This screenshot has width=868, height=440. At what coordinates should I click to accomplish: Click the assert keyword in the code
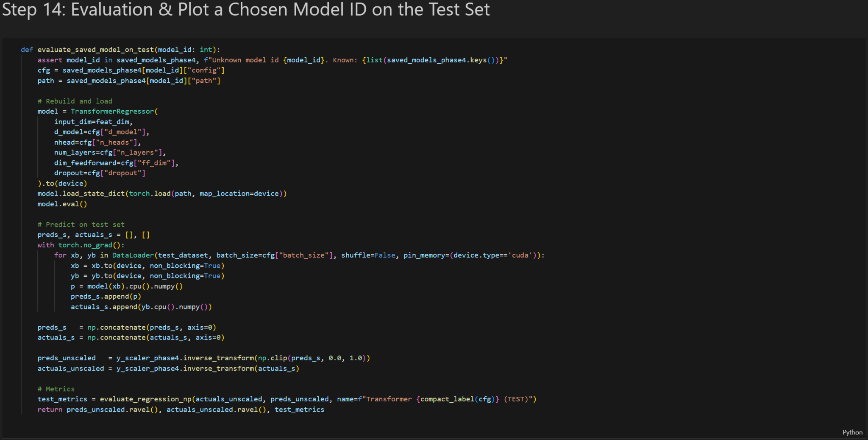(50, 60)
